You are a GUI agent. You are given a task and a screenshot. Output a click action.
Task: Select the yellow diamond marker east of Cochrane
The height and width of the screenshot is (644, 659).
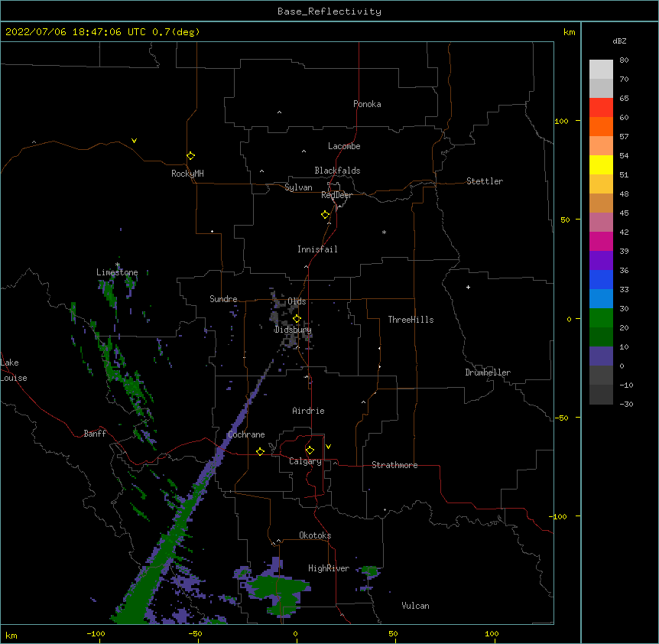point(260,451)
